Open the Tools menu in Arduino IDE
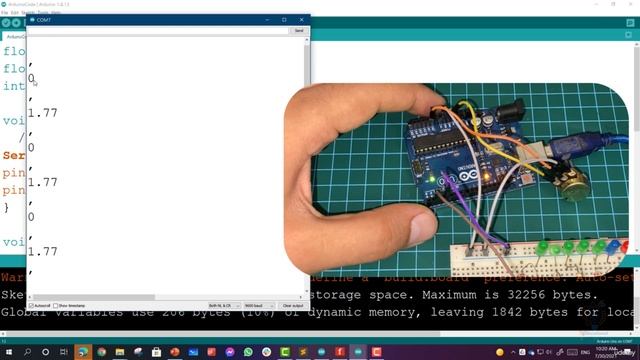 click(x=43, y=13)
